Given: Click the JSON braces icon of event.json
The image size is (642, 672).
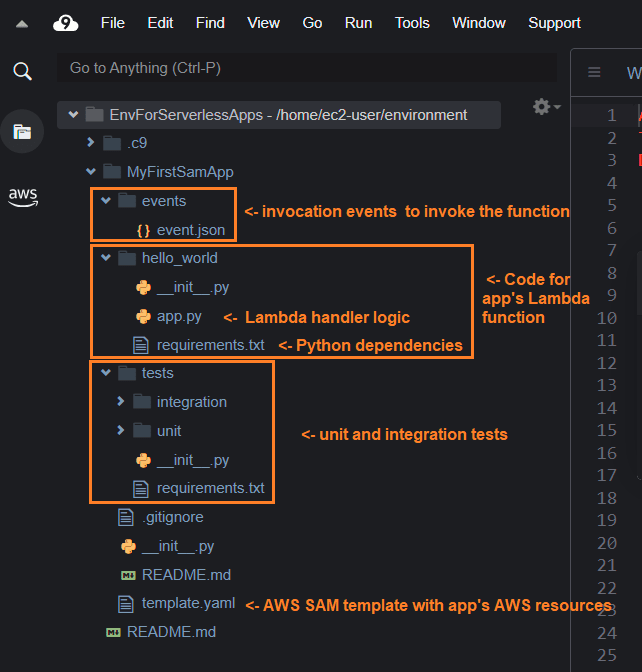Looking at the screenshot, I should tap(143, 231).
